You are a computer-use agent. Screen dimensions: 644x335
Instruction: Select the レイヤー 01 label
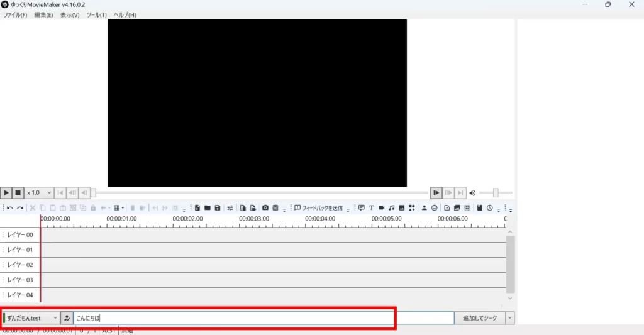coord(20,250)
